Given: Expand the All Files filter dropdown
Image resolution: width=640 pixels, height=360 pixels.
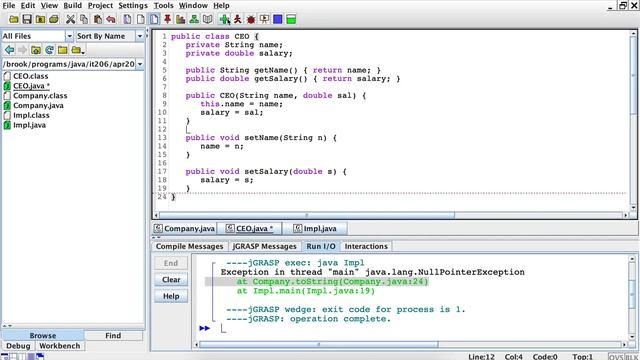Looking at the screenshot, I should tap(69, 36).
